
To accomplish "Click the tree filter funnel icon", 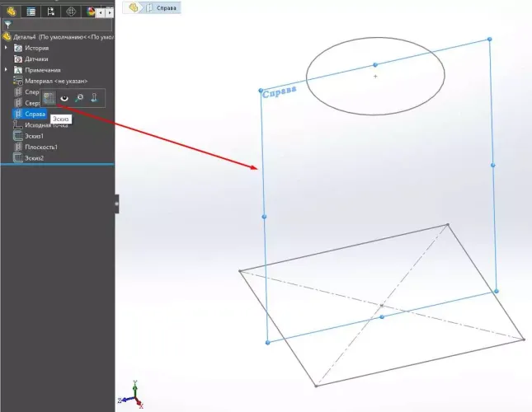I will [7, 25].
